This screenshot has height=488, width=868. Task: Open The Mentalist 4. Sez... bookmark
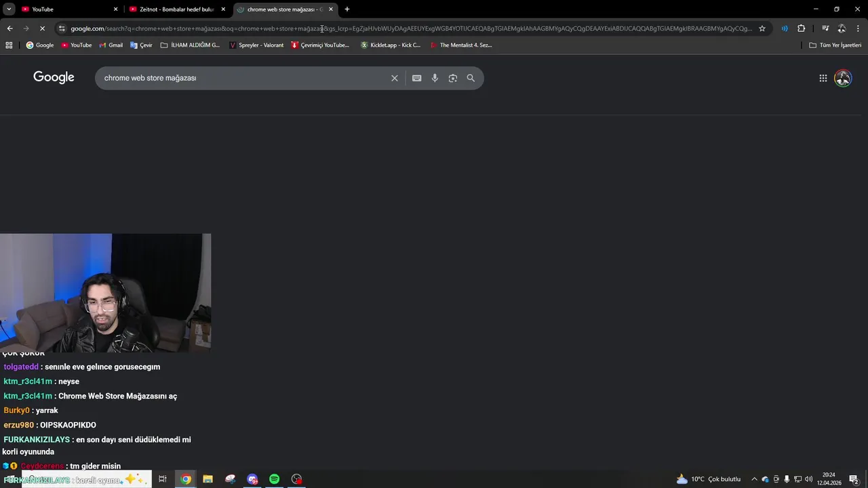[x=461, y=45]
